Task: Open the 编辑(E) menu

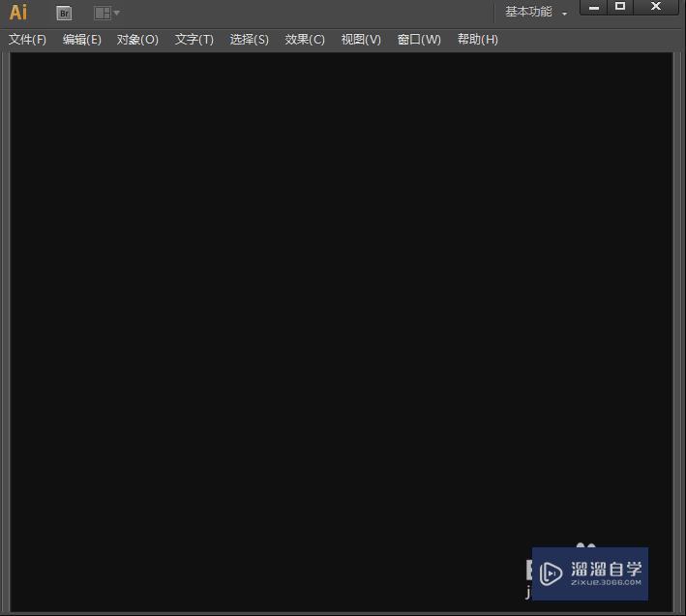Action: (x=82, y=40)
